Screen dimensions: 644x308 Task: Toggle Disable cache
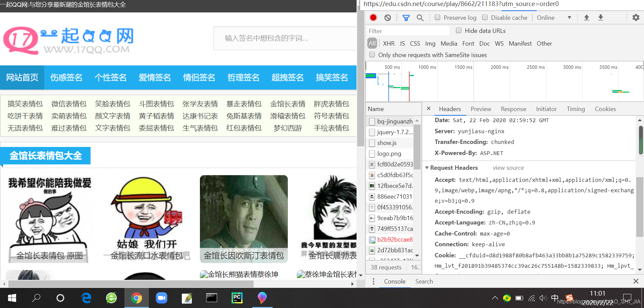click(485, 17)
